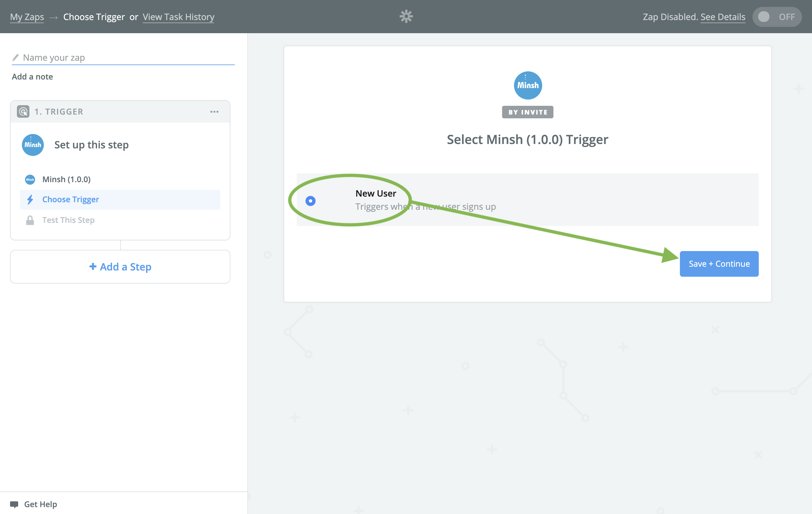Image resolution: width=812 pixels, height=514 pixels.
Task: Click the large Minsh logo beside Set up this step
Action: pyautogui.click(x=33, y=145)
